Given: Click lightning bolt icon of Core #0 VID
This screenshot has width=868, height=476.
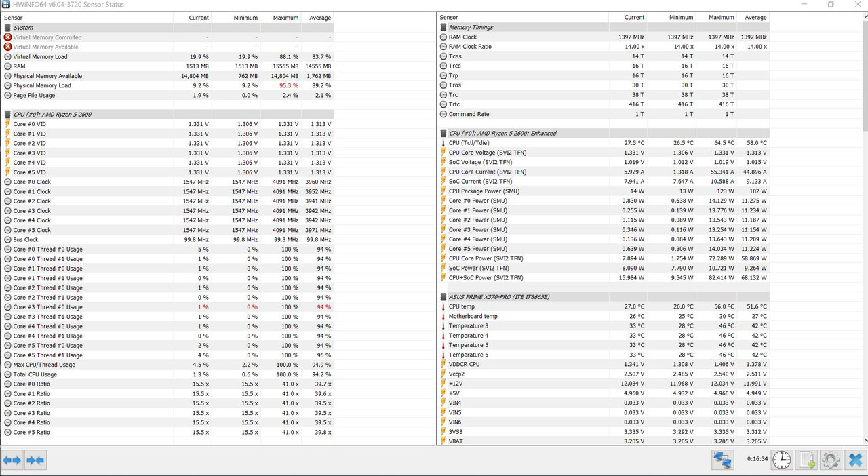Looking at the screenshot, I should pos(7,124).
